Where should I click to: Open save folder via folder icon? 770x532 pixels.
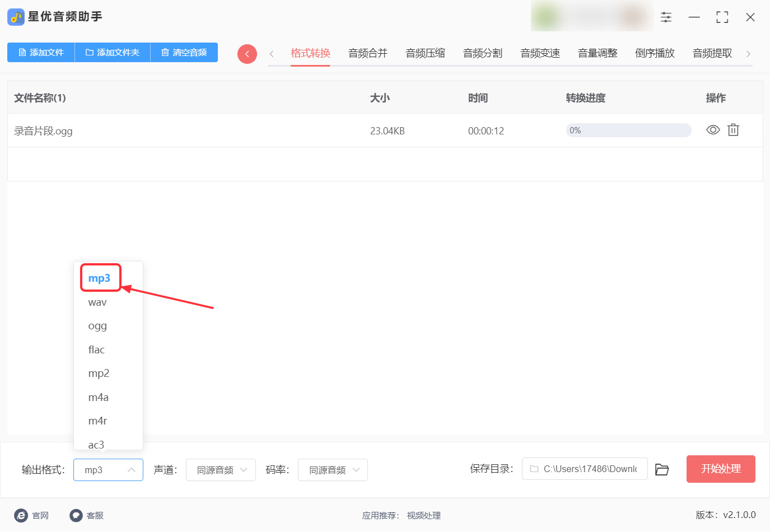[x=662, y=469]
